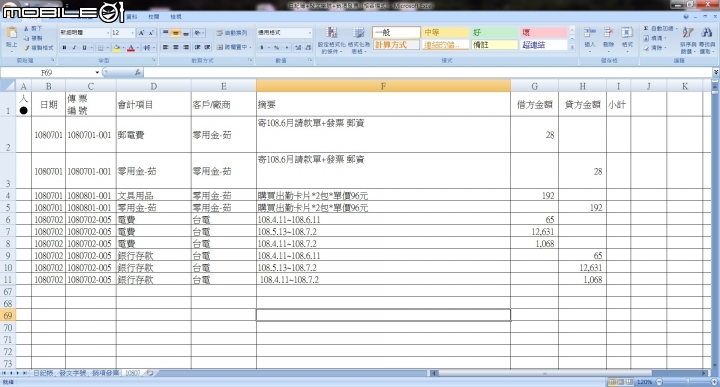Click the Copy (複製) button
This screenshot has height=387, width=720.
click(x=33, y=38)
